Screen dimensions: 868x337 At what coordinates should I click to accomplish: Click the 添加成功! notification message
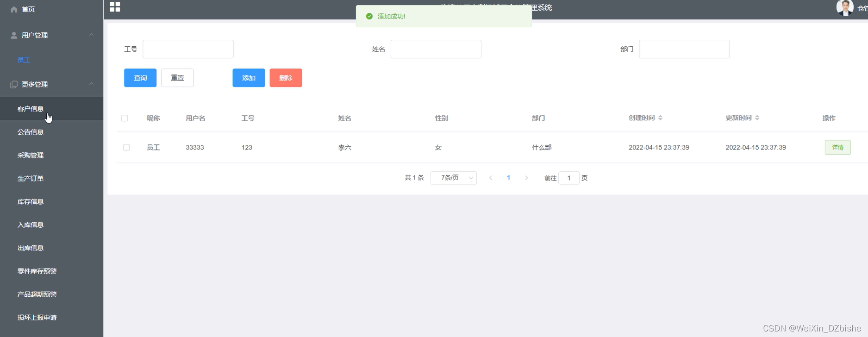tap(392, 16)
